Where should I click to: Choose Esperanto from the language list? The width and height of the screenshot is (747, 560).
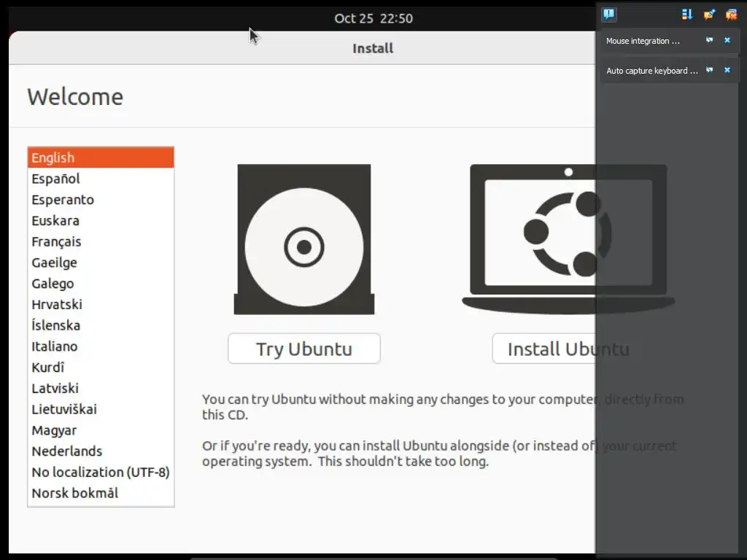coord(101,200)
